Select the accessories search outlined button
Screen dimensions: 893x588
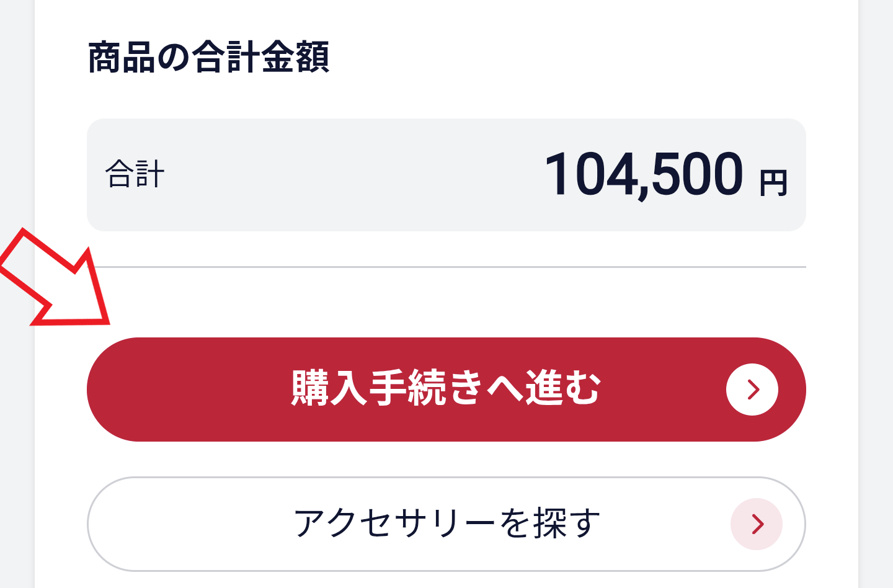(445, 524)
